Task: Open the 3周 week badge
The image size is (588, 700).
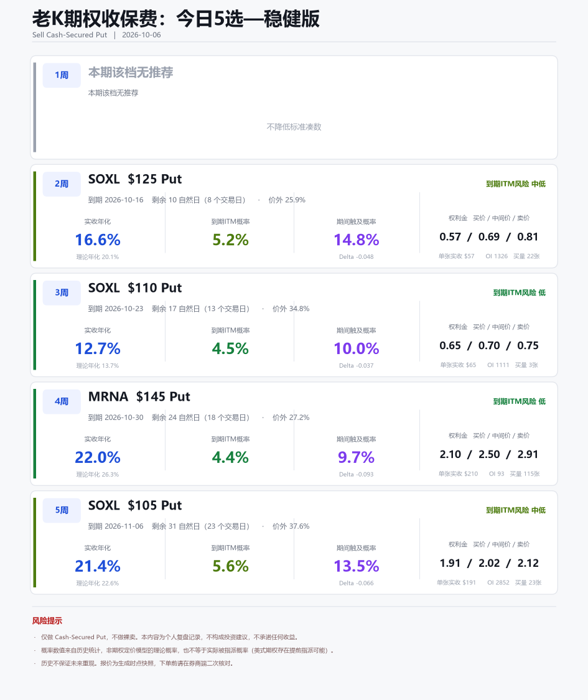Action: point(62,293)
